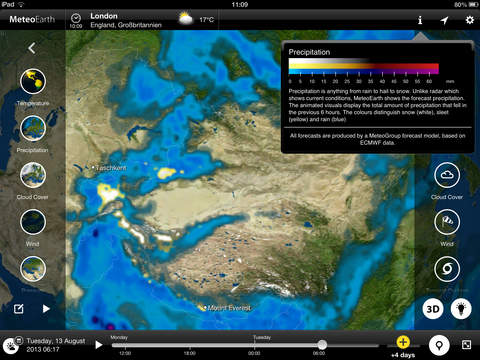Select the left Cloud Cover globe
480x360 pixels.
[33, 175]
